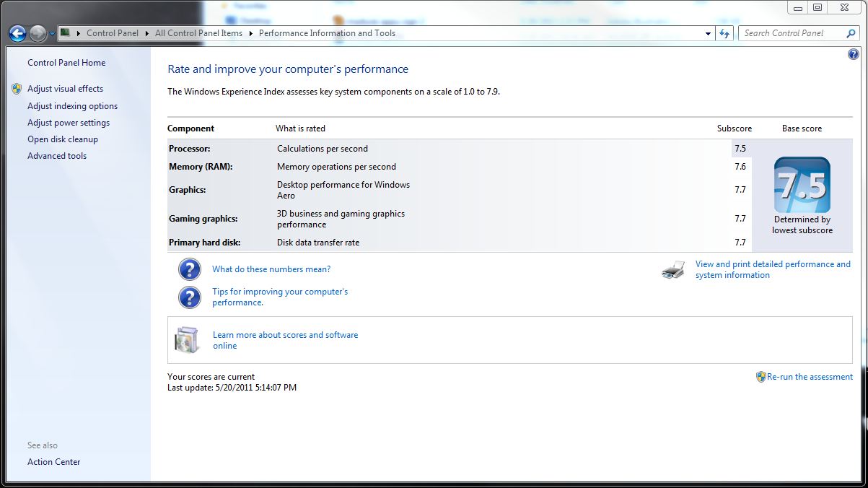Screen dimensions: 868x488
Task: Open the recent pages dropdown arrow
Action: [52, 33]
